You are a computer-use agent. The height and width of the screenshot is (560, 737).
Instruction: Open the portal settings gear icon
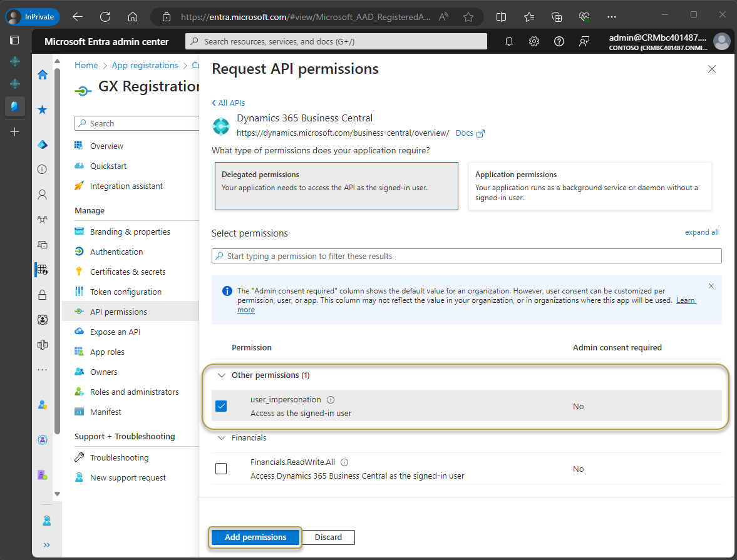(x=534, y=41)
